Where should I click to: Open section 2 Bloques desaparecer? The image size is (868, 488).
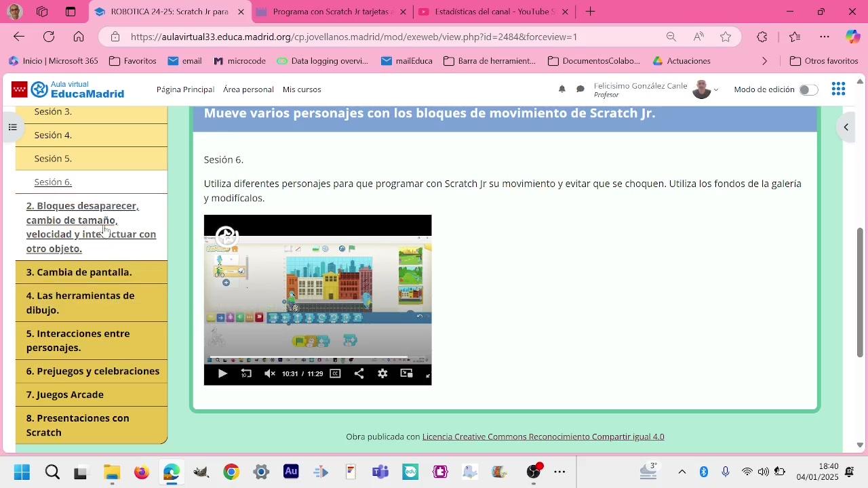[91, 227]
